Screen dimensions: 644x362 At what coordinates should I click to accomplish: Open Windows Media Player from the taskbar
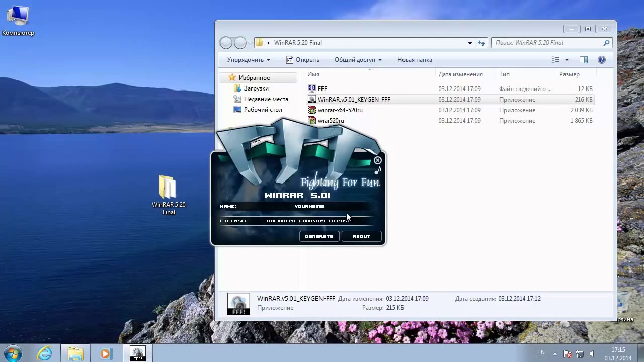pos(105,353)
